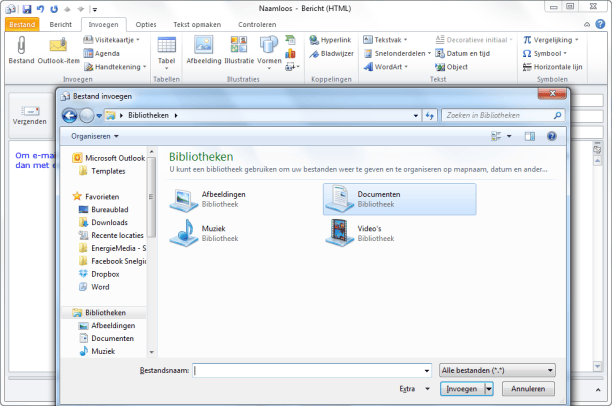This screenshot has height=406, width=612.
Task: Select Microsoft Outlook in the navigation tree
Action: [109, 158]
